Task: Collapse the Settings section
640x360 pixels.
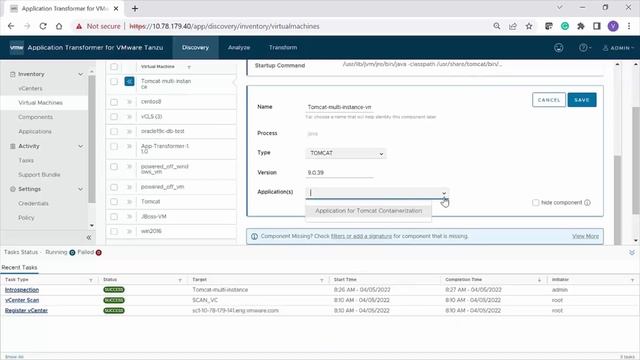Action: tap(80, 189)
